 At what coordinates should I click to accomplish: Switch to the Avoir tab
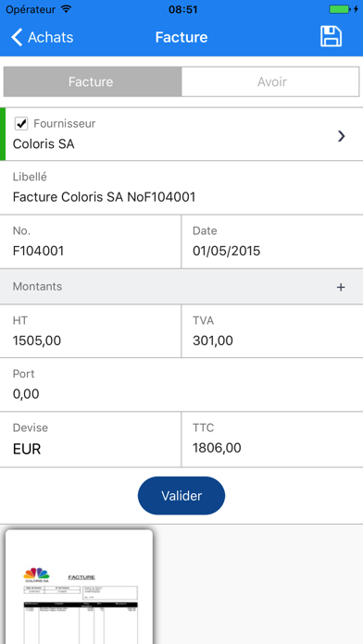(270, 81)
